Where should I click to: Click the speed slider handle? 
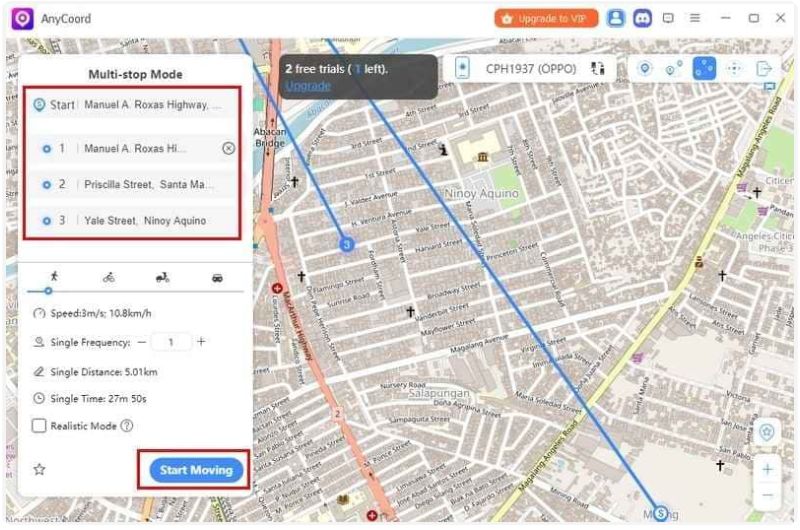coord(48,291)
